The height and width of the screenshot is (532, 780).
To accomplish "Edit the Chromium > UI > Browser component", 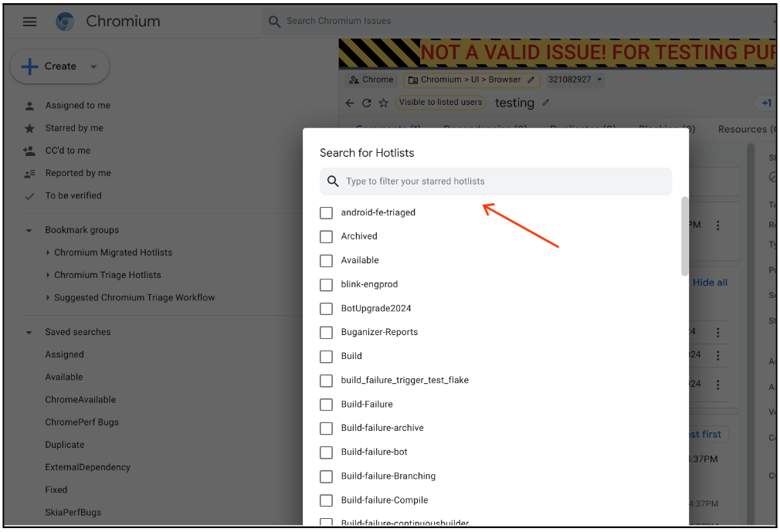I will pos(530,80).
